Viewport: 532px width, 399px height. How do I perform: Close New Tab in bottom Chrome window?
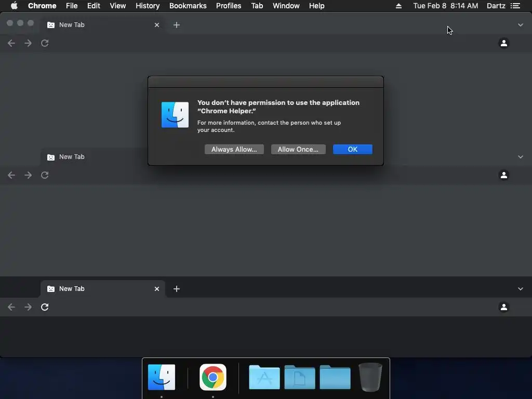point(157,289)
